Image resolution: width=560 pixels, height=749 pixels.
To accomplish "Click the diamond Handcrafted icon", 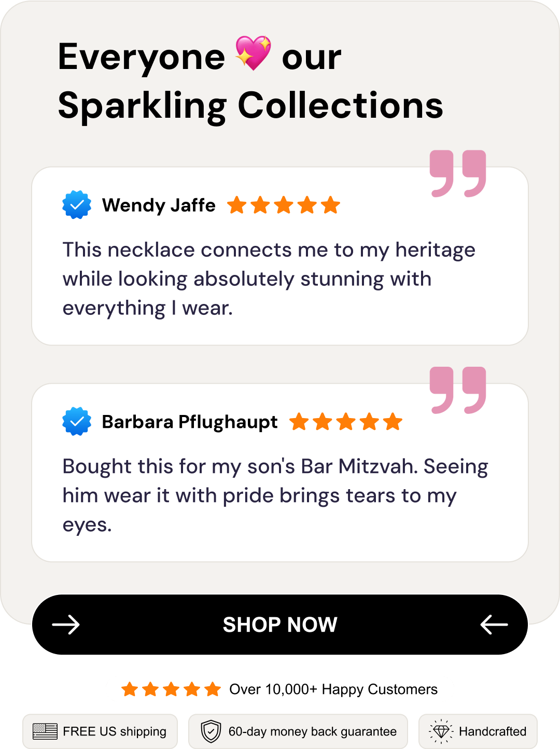I will [x=441, y=731].
